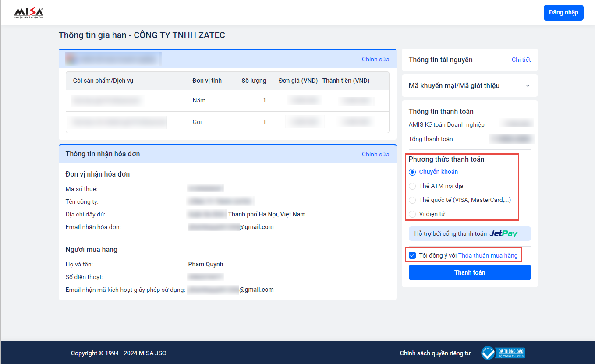Viewport: 595px width, 364px height.
Task: Open Chi tiết for Thông tin tài nguyên
Action: [x=521, y=60]
